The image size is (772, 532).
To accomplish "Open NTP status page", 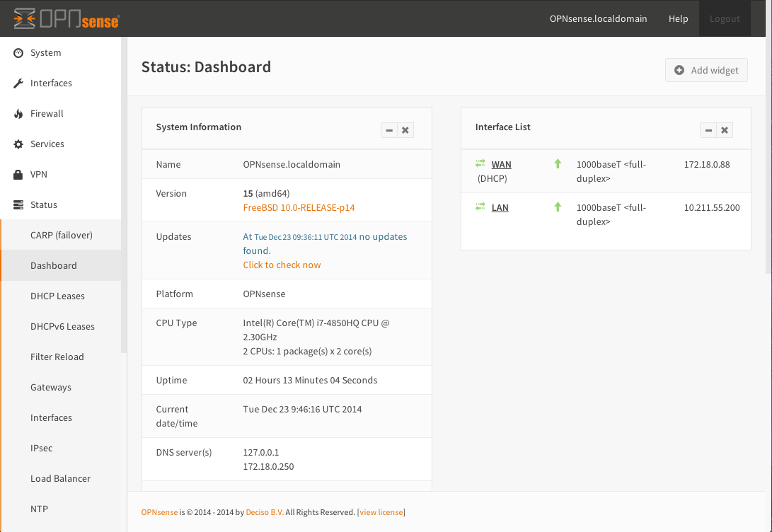I will coord(61,509).
